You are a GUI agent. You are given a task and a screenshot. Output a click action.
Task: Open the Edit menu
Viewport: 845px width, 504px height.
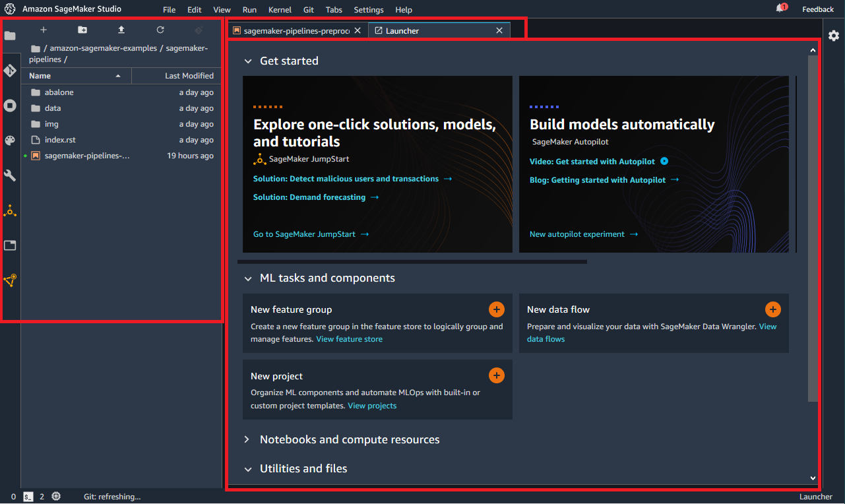195,10
